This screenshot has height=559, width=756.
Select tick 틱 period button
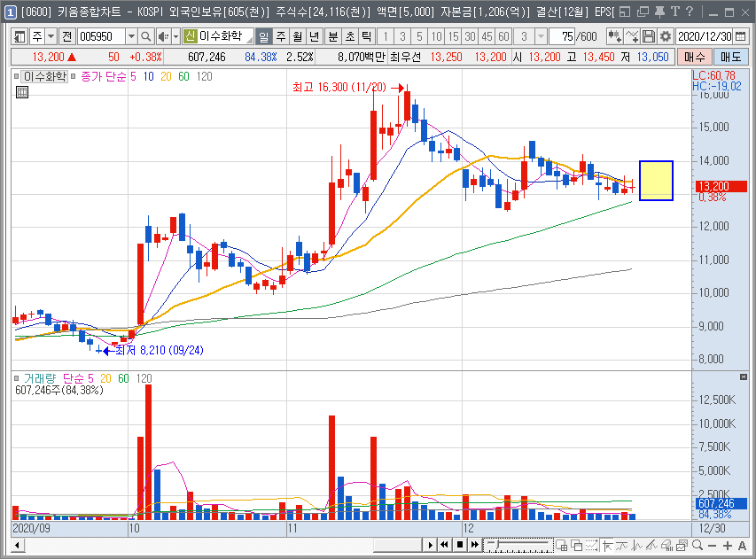(x=367, y=36)
